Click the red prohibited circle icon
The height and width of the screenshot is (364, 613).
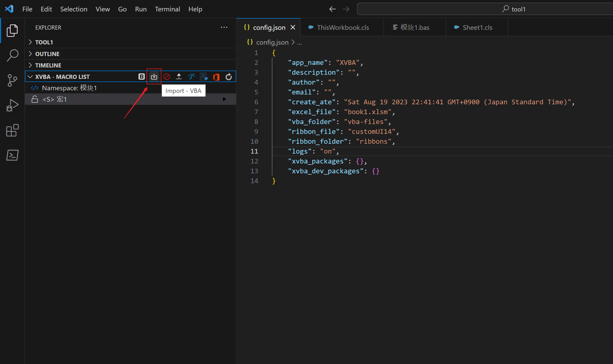click(167, 77)
